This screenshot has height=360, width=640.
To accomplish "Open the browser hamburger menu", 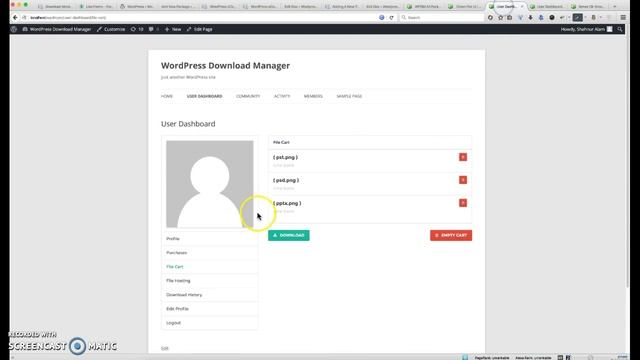I will click(623, 18).
